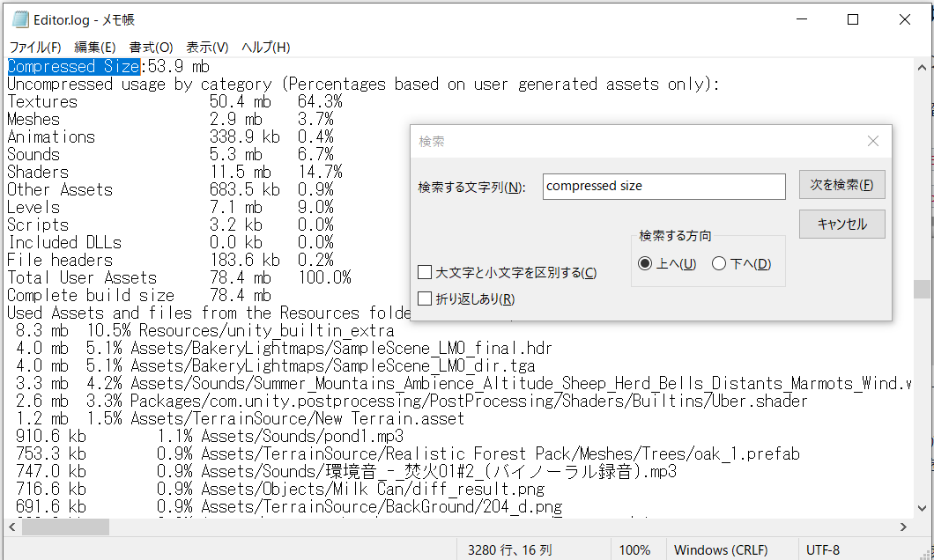Click 次を検索(F) to find the next match
This screenshot has width=934, height=560.
click(x=841, y=185)
